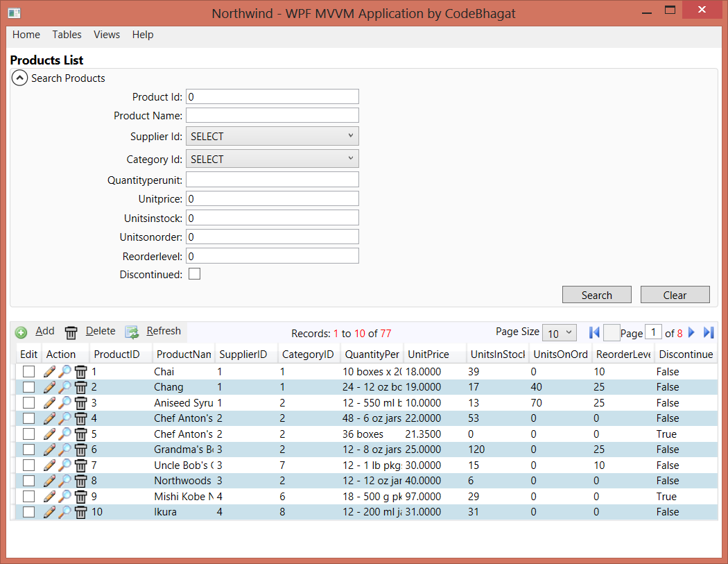
Task: Click the magnifier view icon for Chang
Action: [64, 387]
